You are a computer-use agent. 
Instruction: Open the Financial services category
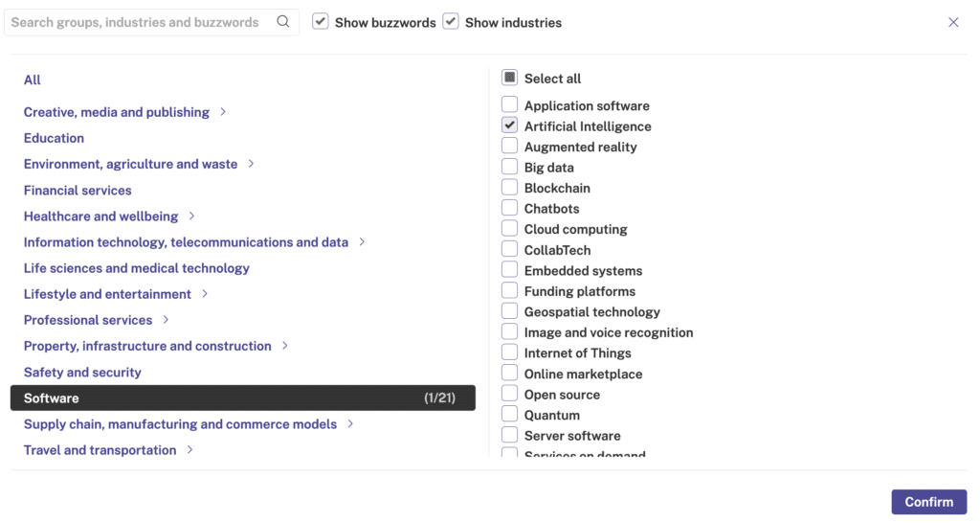78,191
